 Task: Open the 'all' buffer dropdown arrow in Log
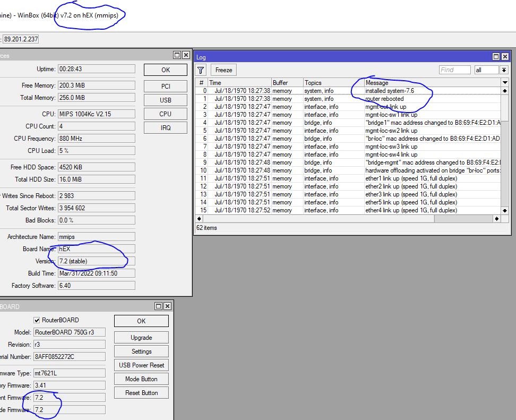coord(503,70)
